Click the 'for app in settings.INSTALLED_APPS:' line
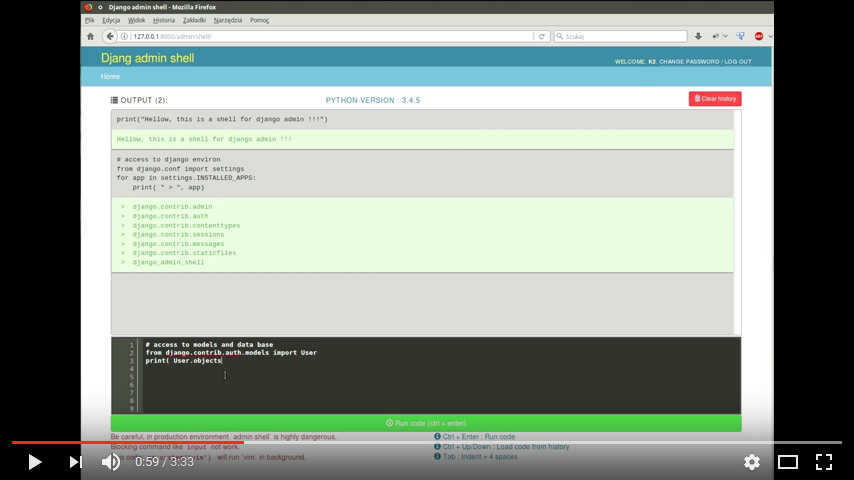The height and width of the screenshot is (480, 854). click(186, 178)
